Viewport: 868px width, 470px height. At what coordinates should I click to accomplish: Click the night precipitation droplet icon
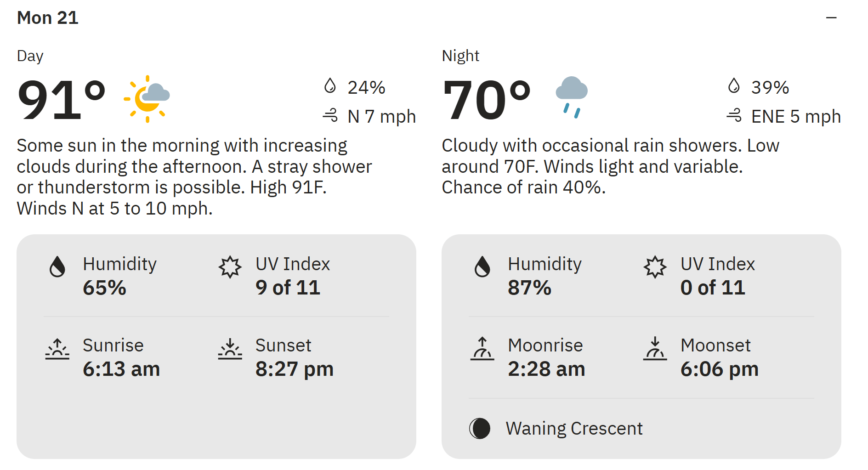pyautogui.click(x=734, y=86)
